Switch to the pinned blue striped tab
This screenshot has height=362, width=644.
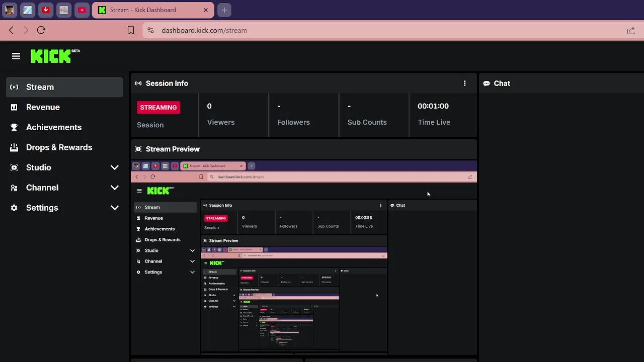coord(28,10)
